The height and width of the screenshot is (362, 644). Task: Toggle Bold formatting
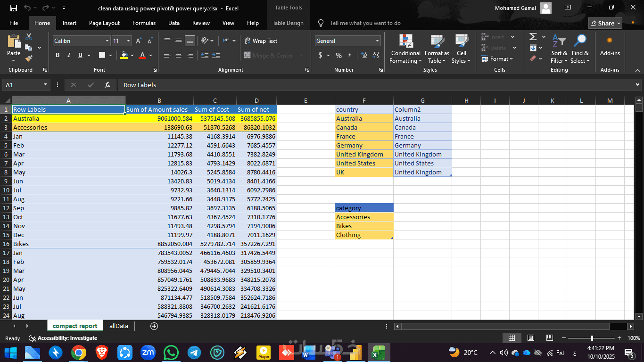pyautogui.click(x=58, y=55)
